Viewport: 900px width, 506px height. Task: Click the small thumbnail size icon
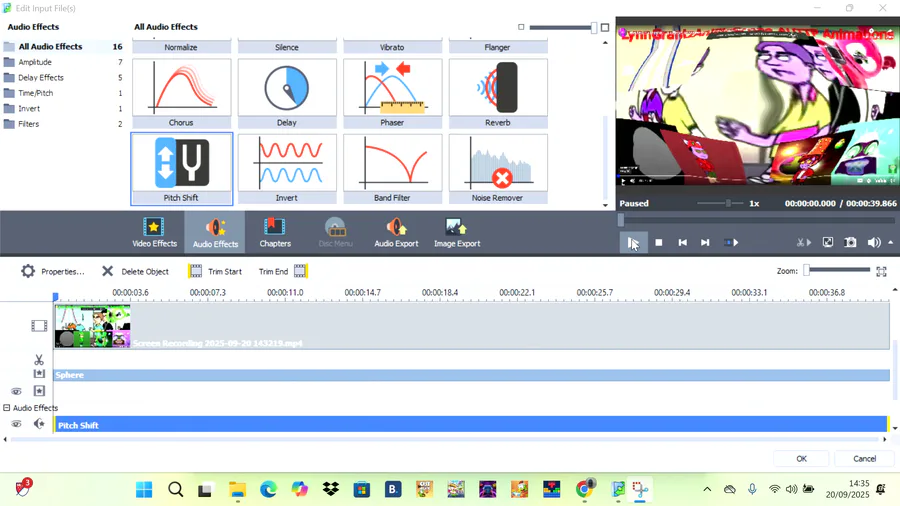coord(521,27)
